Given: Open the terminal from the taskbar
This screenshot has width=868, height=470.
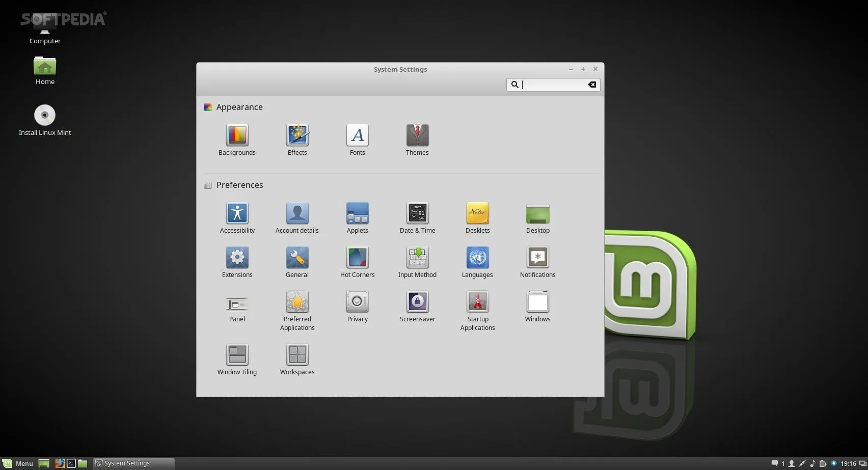Looking at the screenshot, I should 71,463.
